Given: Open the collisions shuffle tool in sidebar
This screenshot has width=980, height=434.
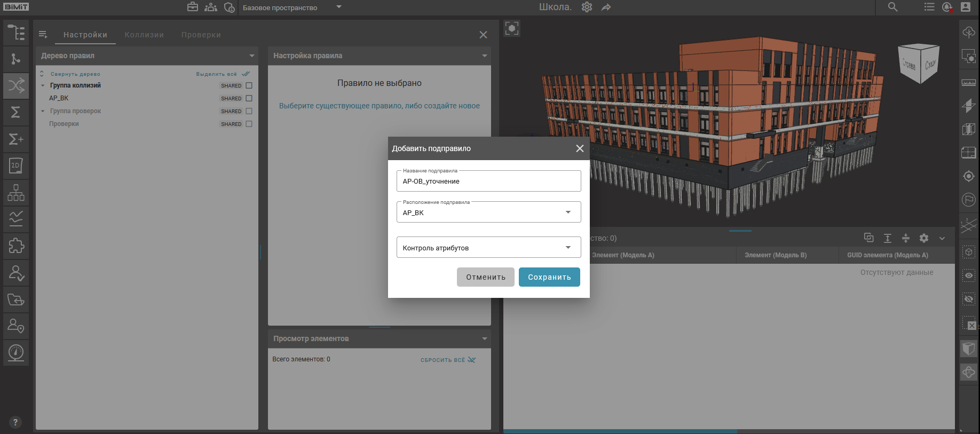Looking at the screenshot, I should pos(16,85).
